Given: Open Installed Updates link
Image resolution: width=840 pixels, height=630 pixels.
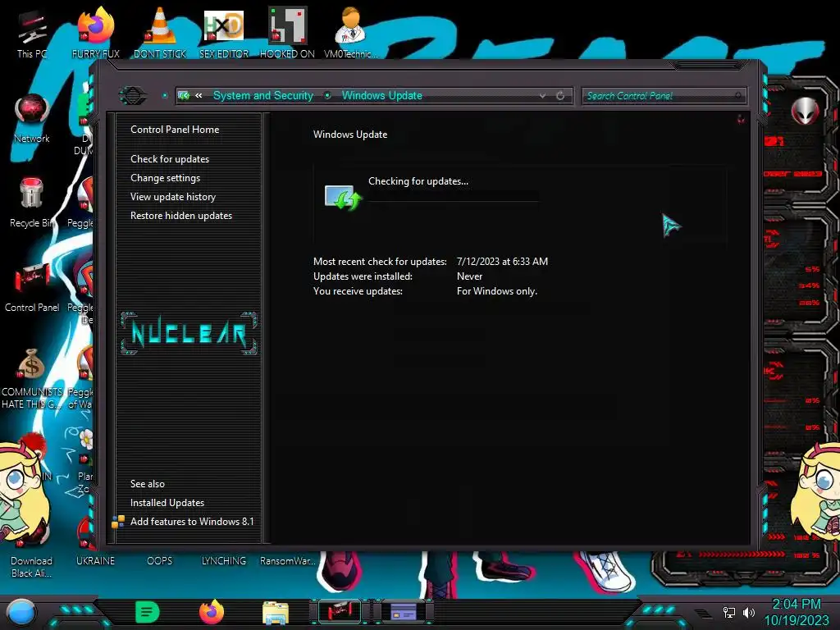Looking at the screenshot, I should click(x=167, y=503).
